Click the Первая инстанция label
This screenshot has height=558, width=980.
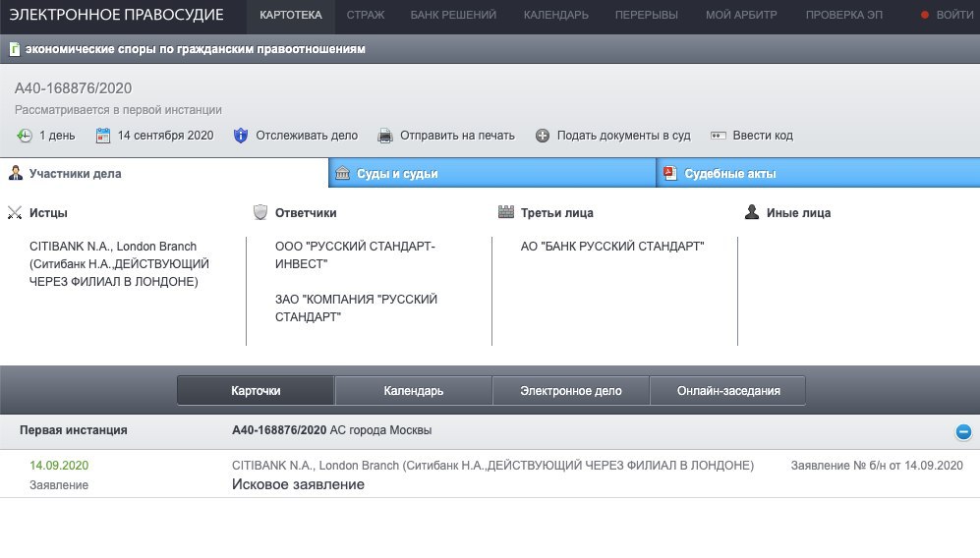coord(73,430)
